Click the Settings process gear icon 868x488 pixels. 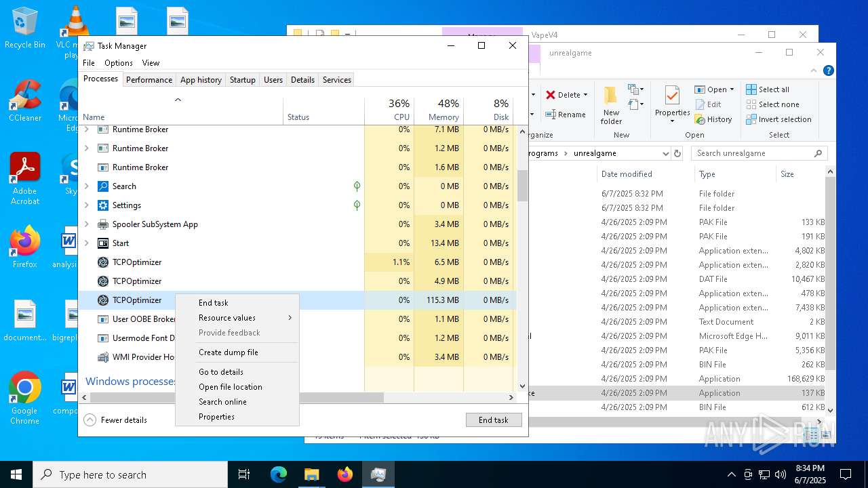point(103,205)
